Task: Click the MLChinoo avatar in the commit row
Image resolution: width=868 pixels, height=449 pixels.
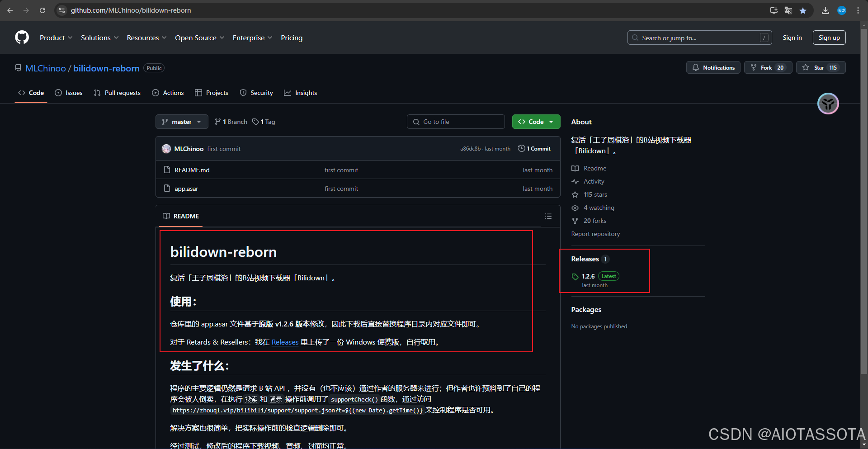Action: (166, 149)
